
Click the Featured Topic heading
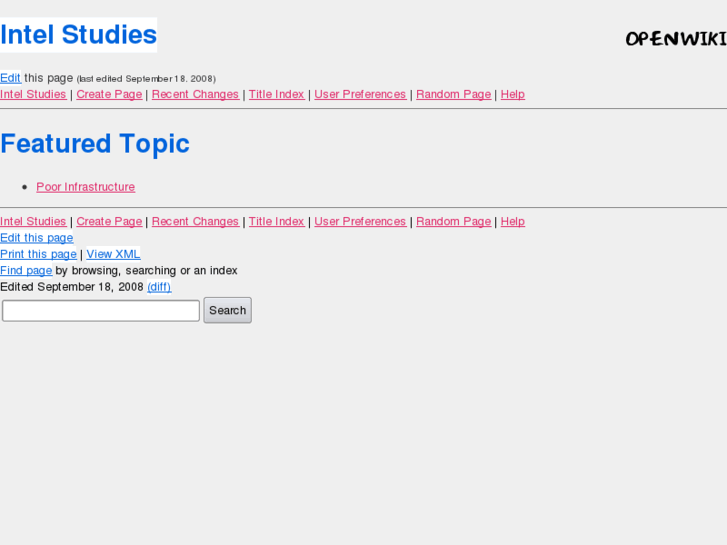coord(95,143)
